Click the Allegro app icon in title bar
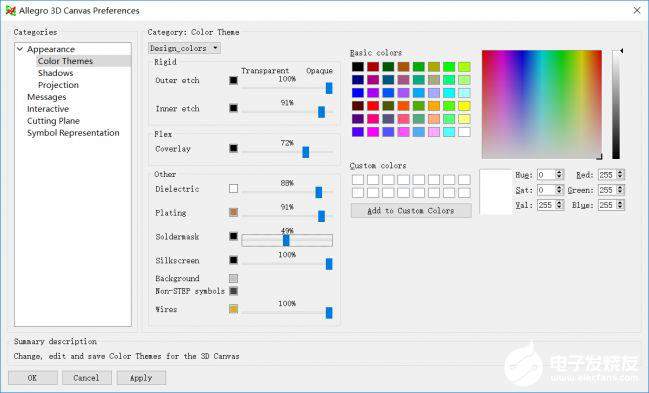Image resolution: width=649 pixels, height=393 pixels. [x=10, y=10]
